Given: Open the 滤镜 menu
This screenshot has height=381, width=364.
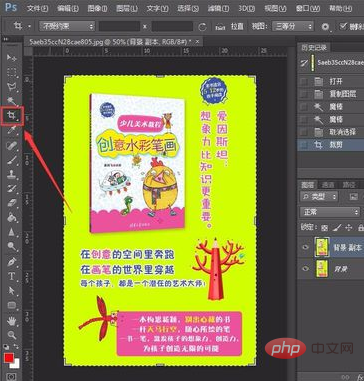Looking at the screenshot, I should 218,8.
